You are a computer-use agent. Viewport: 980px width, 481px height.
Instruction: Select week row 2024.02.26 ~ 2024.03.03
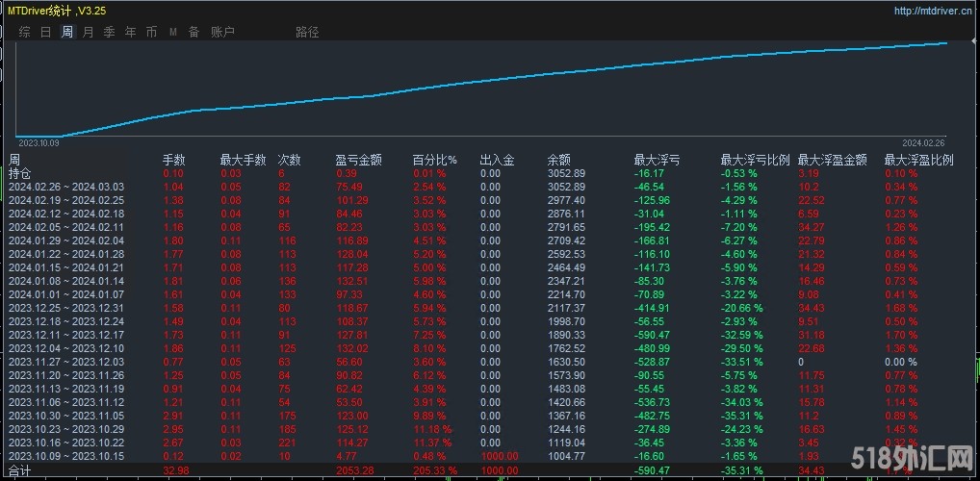click(66, 187)
